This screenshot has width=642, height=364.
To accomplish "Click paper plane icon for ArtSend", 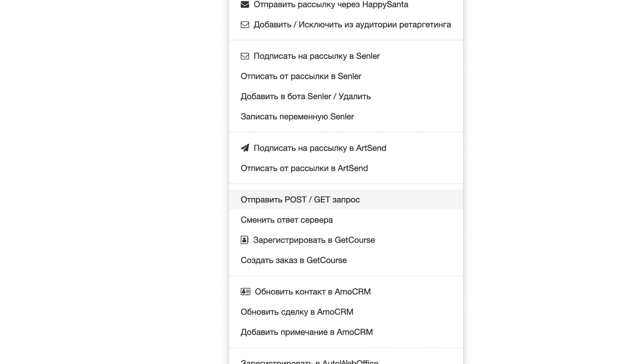I will coord(245,148).
